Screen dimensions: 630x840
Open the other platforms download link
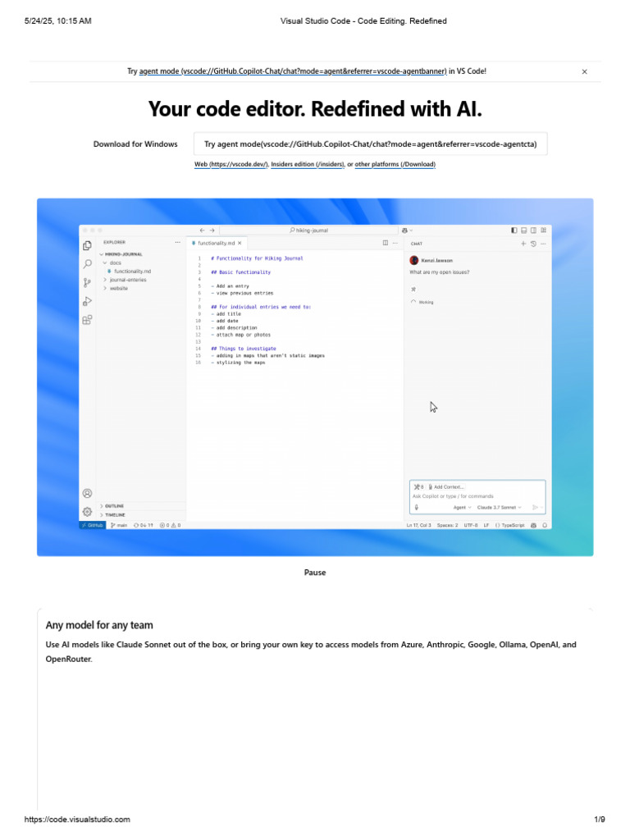pos(395,164)
